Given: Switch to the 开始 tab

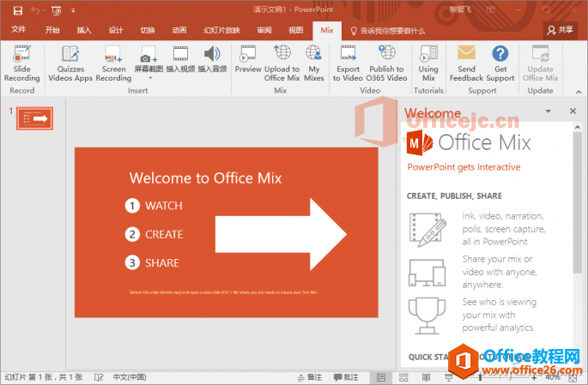Looking at the screenshot, I should point(52,30).
